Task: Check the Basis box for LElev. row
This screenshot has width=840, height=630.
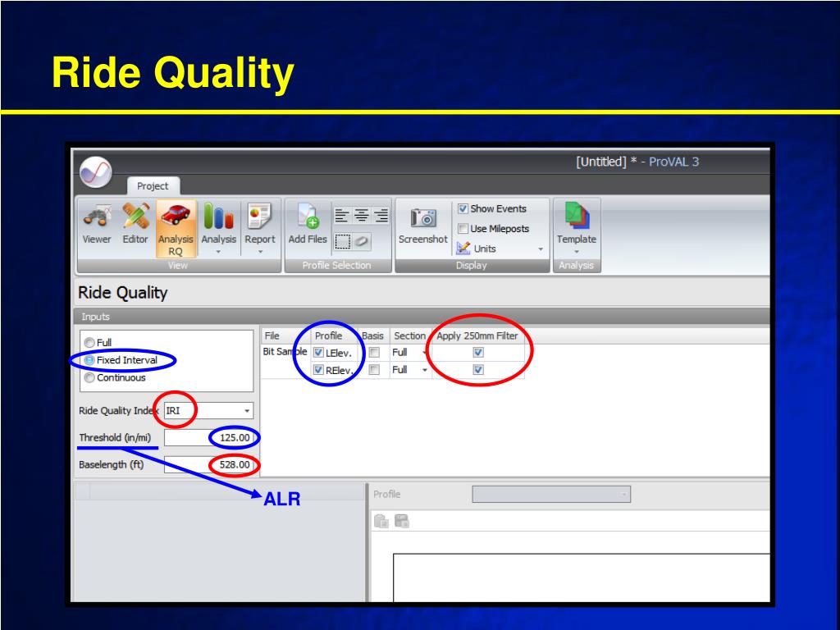Action: click(374, 353)
